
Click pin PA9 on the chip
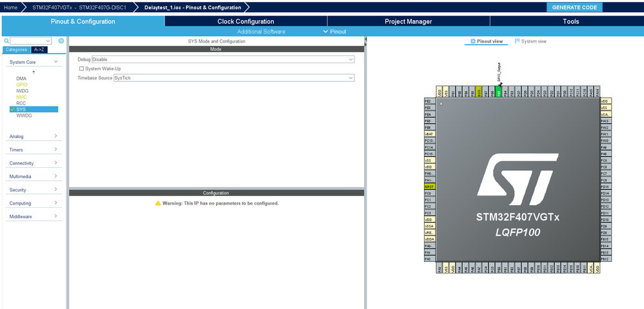click(606, 147)
